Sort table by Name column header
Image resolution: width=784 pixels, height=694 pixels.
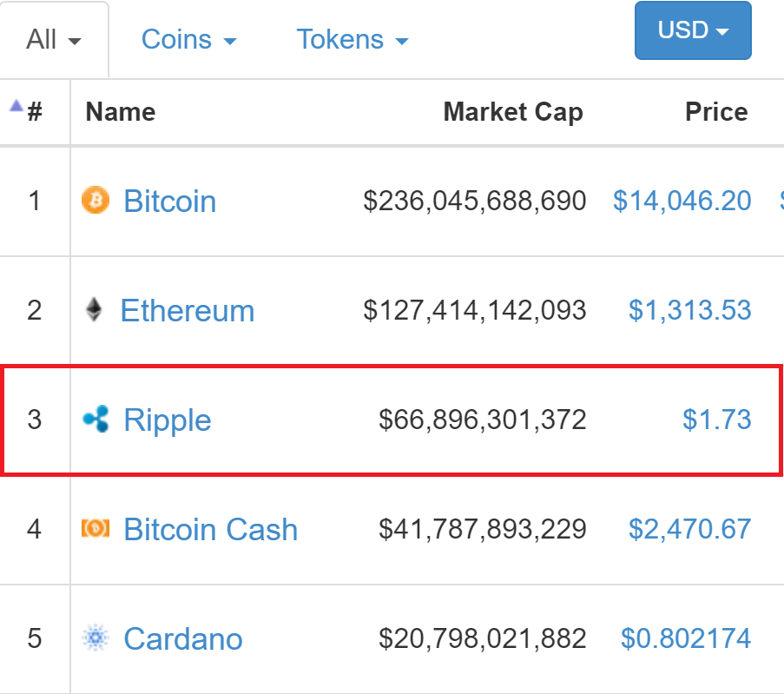pos(121,111)
